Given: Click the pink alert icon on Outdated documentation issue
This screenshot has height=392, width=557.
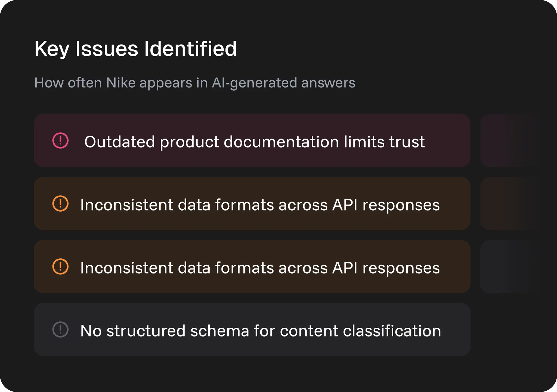Looking at the screenshot, I should click(x=60, y=140).
